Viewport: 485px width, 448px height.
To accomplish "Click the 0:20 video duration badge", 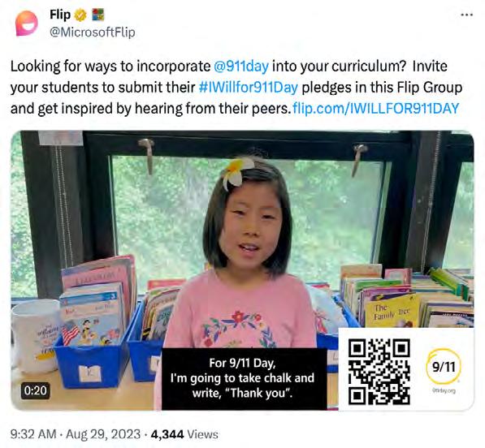I will tap(35, 390).
